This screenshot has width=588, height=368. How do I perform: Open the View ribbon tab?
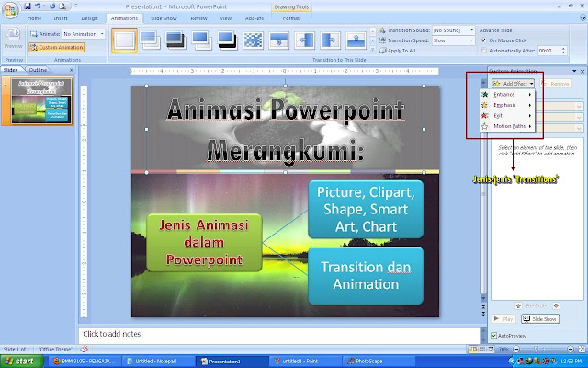pyautogui.click(x=225, y=18)
